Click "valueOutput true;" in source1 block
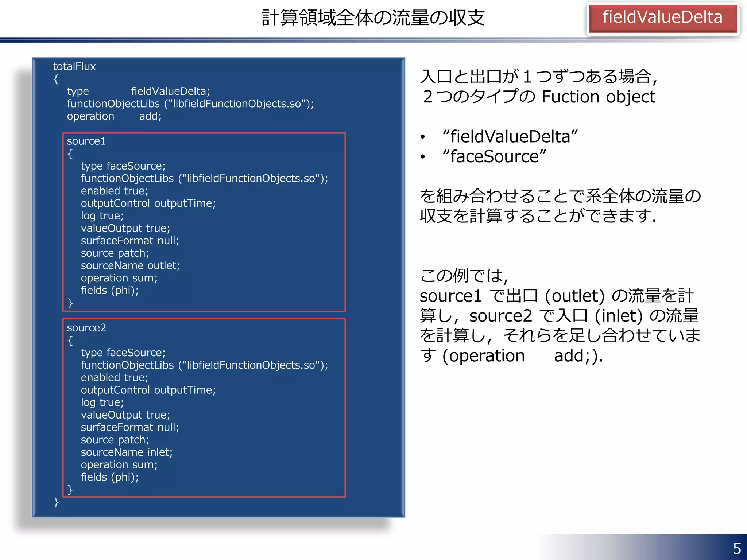 tap(125, 228)
